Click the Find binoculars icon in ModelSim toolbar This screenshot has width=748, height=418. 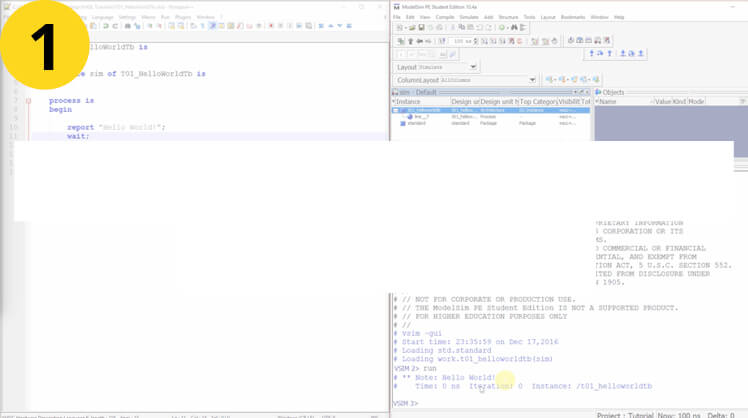coord(514,27)
